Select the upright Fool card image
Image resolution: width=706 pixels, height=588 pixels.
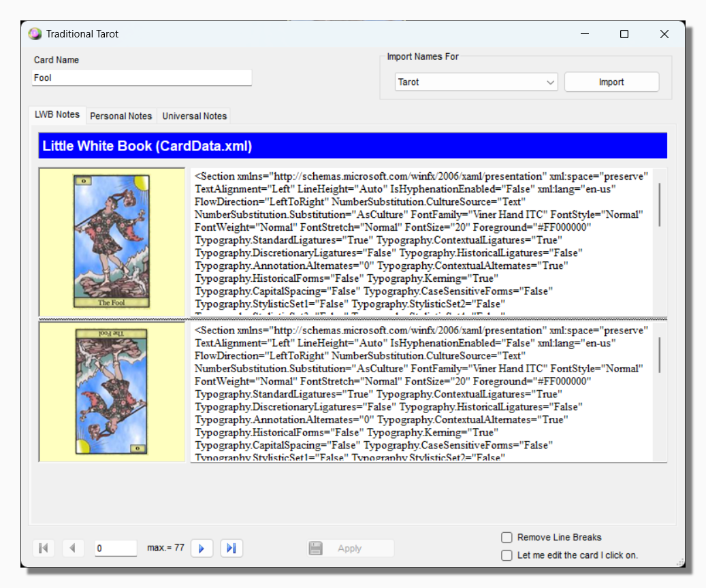pos(112,242)
